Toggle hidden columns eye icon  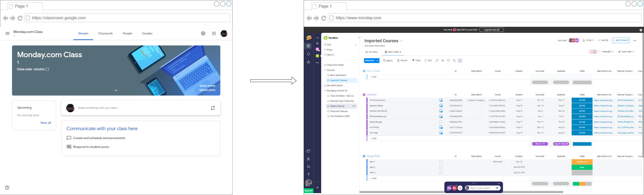(x=443, y=60)
